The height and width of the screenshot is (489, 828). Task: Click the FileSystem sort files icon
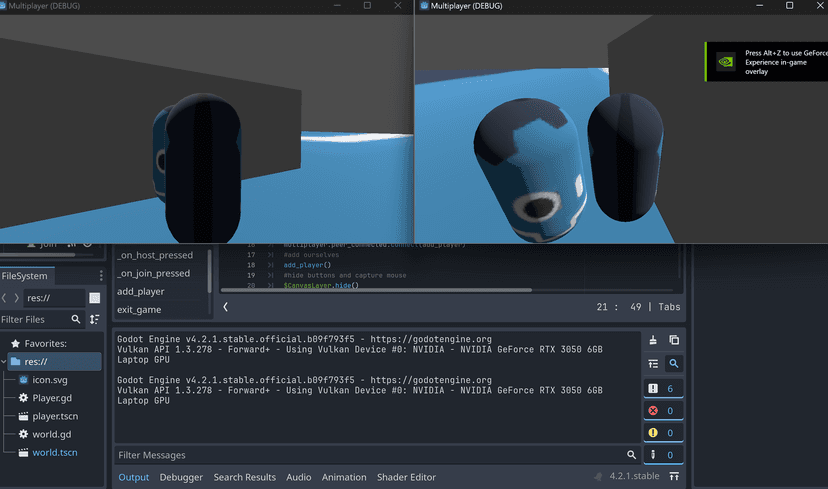click(94, 319)
